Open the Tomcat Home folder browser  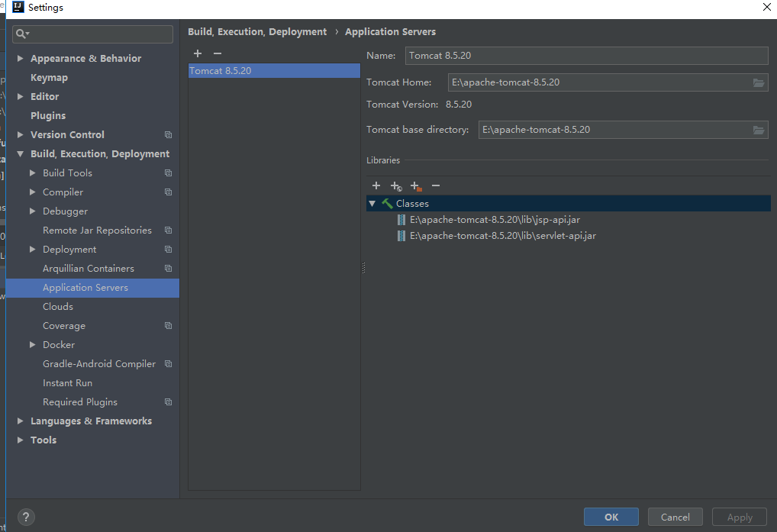[x=759, y=82]
